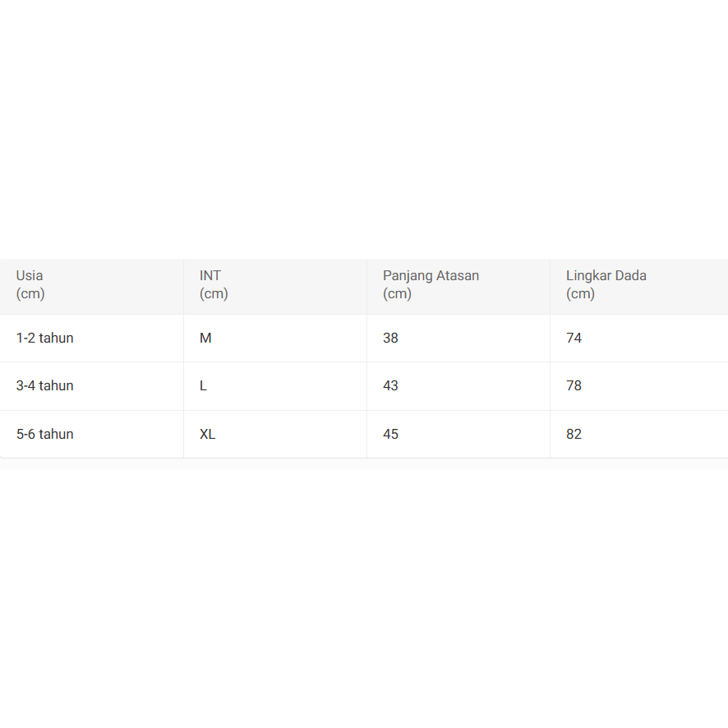
Task: Click the 78 chest circumference value
Action: [x=574, y=385]
